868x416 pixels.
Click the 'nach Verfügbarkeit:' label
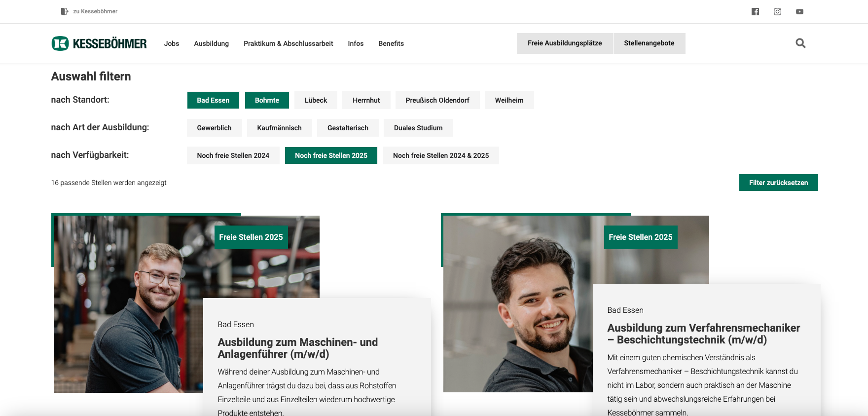pos(90,155)
